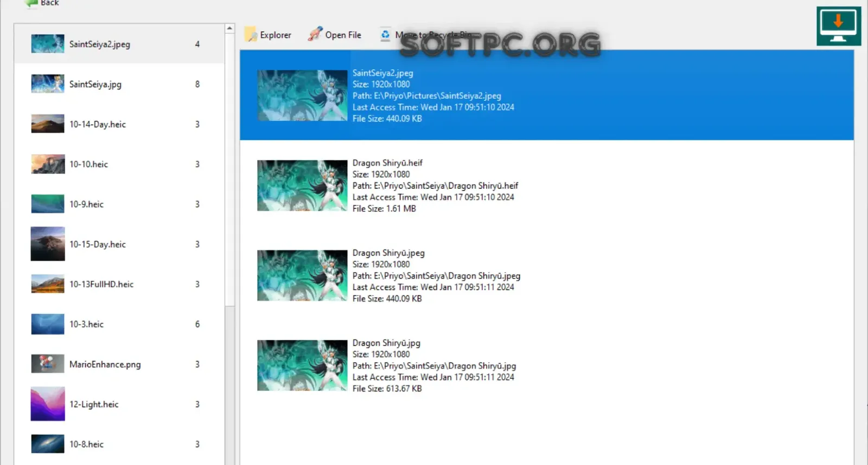
Task: Click the scroll up arrow of the file list
Action: click(x=229, y=28)
